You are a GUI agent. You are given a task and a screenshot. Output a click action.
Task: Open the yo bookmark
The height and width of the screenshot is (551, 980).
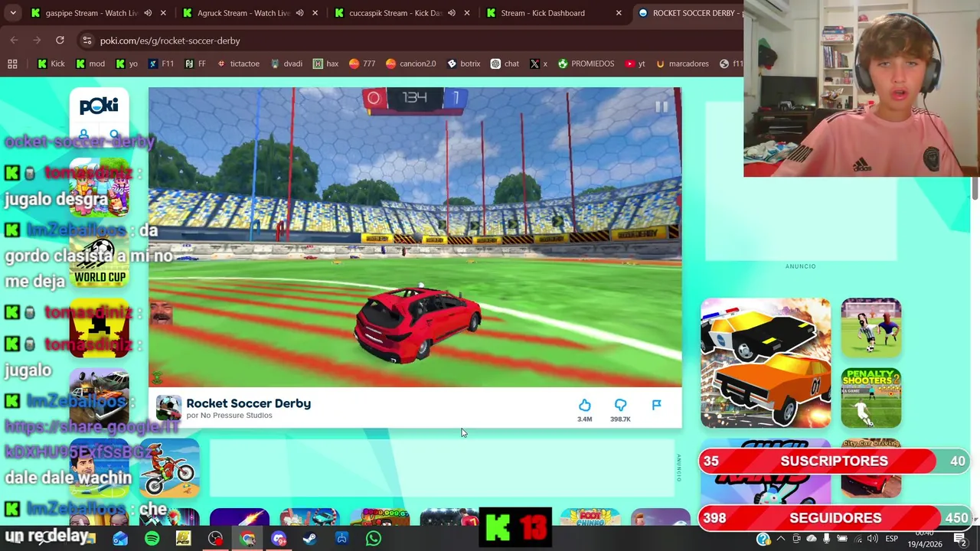click(126, 64)
